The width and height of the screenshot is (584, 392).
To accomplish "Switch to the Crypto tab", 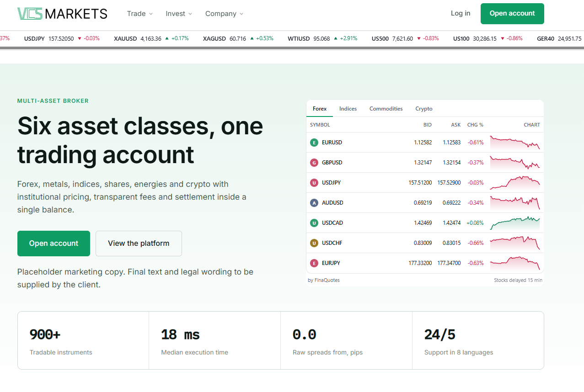I will coord(424,109).
